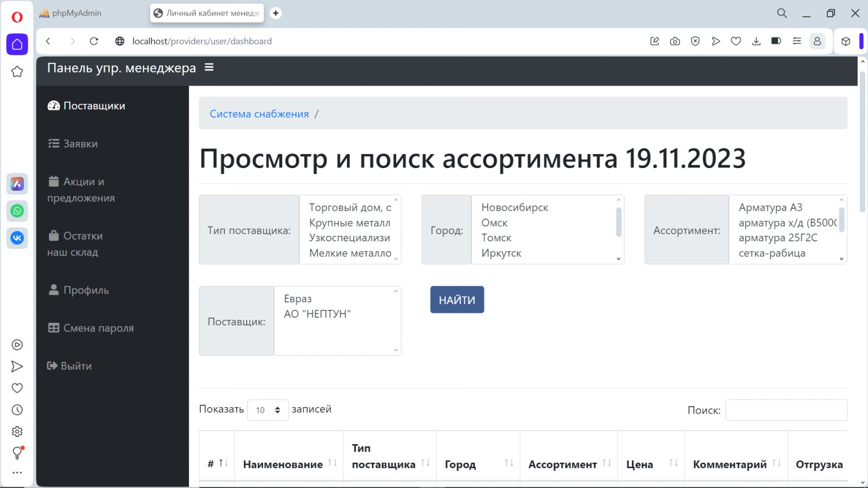Open extensions cube icon

tap(845, 41)
